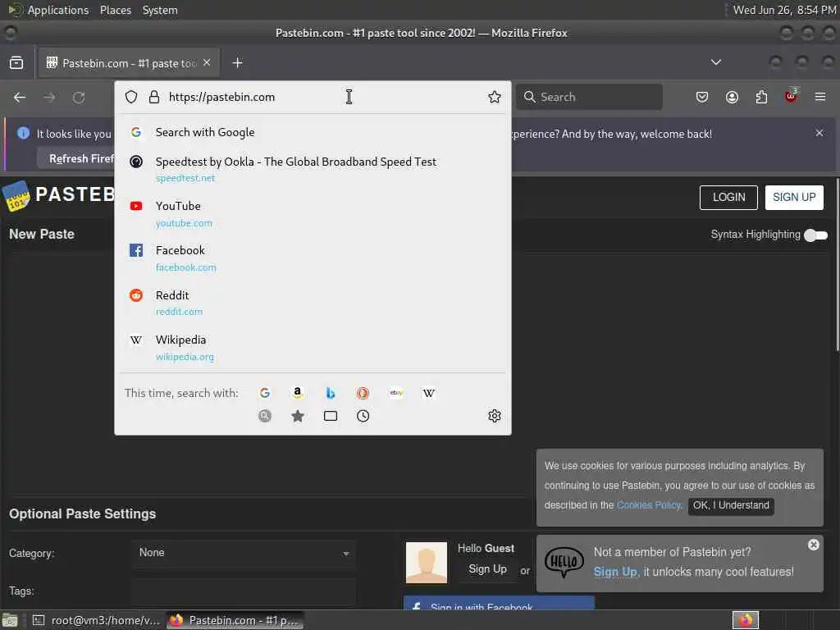
Task: Search this time with Google icon
Action: (265, 393)
